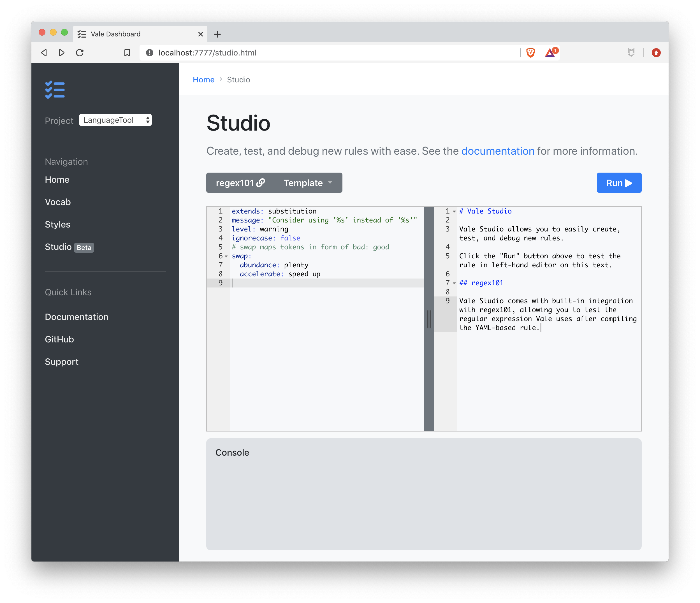Select the Vale Dashboard browser tab
Viewport: 700px width, 603px height.
tap(140, 34)
